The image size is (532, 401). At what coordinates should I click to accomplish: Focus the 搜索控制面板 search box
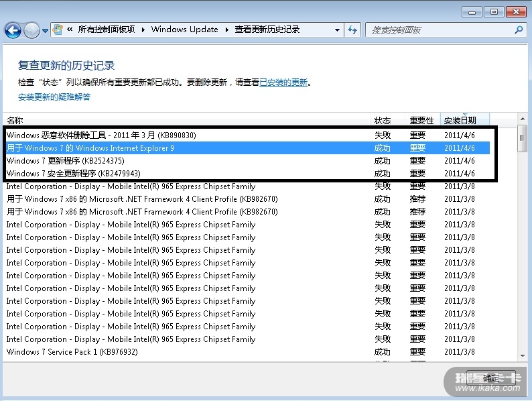pos(441,30)
